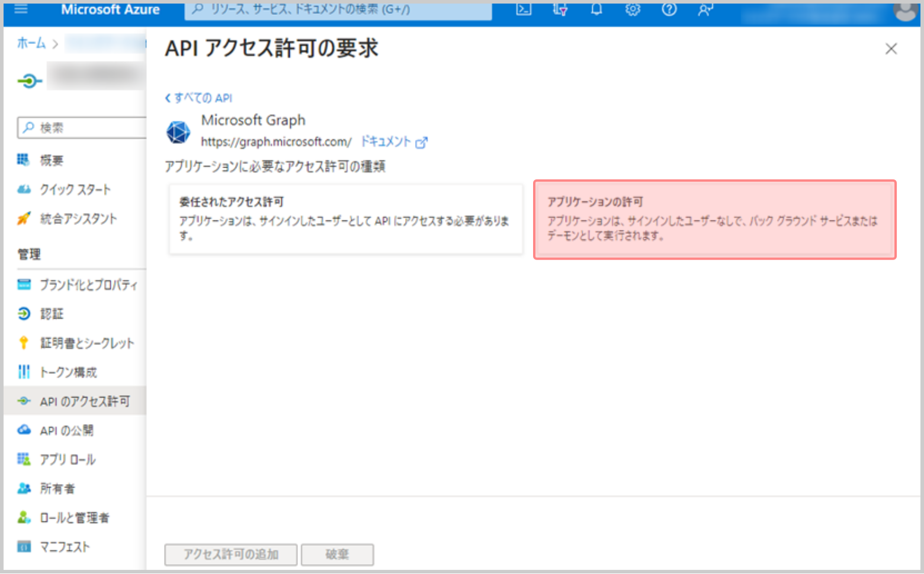Open API の公開 menu item
Screen dimensions: 924x574
click(x=66, y=431)
